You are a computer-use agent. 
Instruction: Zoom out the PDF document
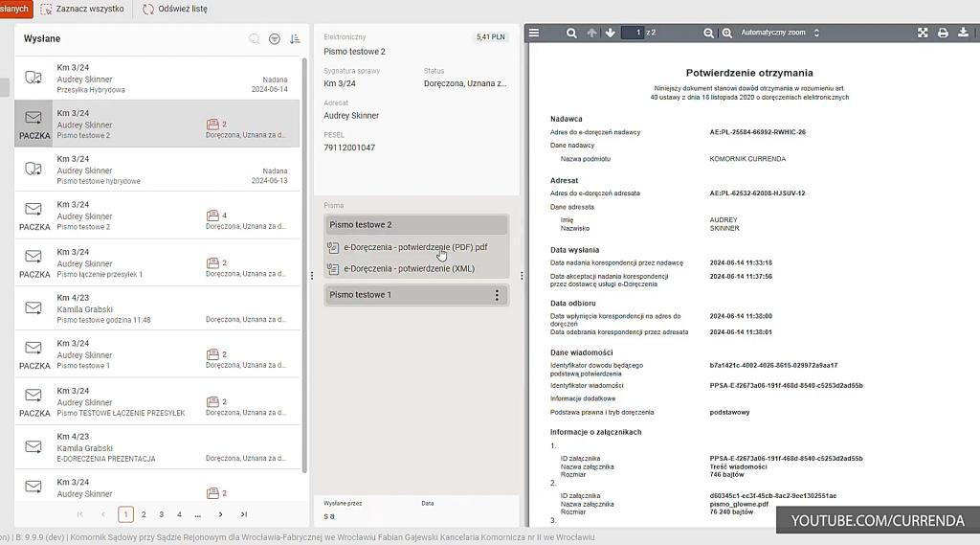709,33
